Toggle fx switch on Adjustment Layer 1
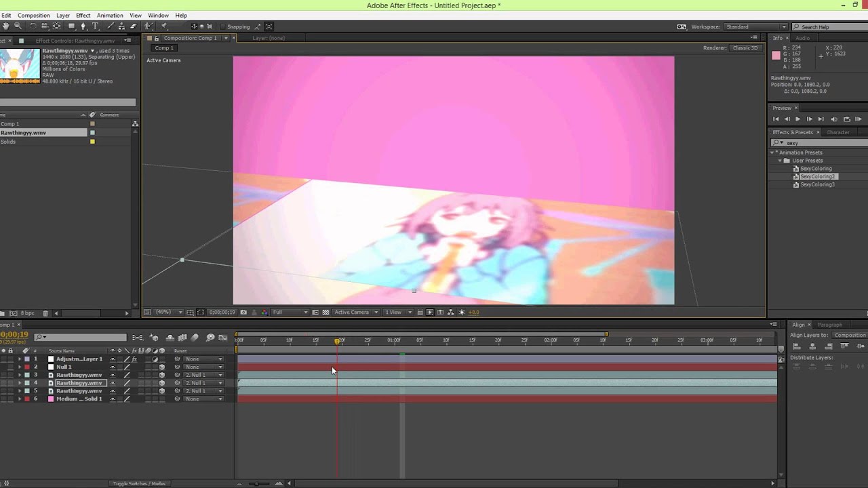 134,359
